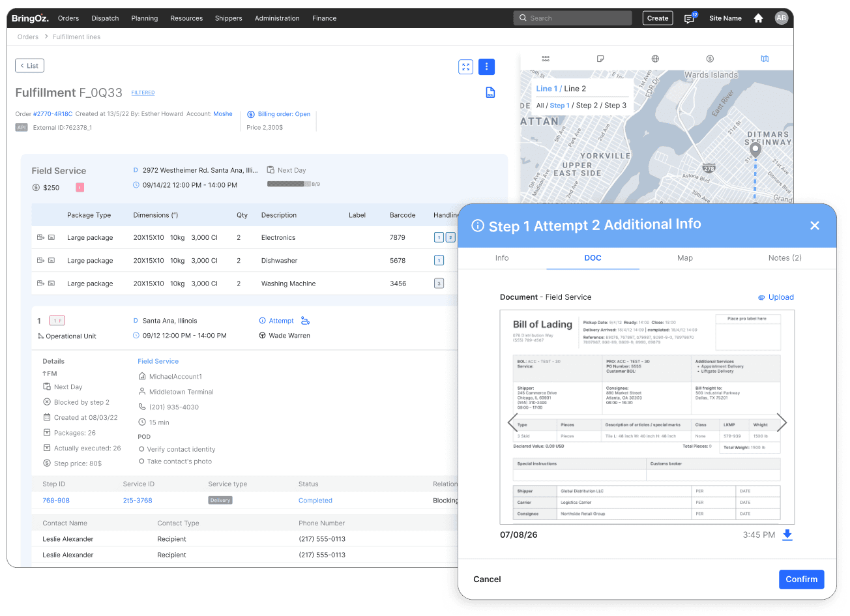Image resolution: width=850 pixels, height=616 pixels.
Task: Show the previous document page
Action: [512, 422]
